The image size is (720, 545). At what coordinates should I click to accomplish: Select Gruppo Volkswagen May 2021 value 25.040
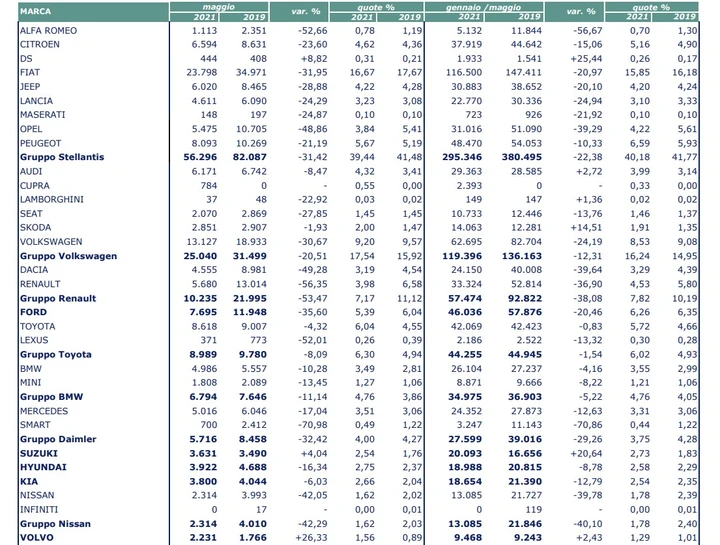[x=200, y=256]
